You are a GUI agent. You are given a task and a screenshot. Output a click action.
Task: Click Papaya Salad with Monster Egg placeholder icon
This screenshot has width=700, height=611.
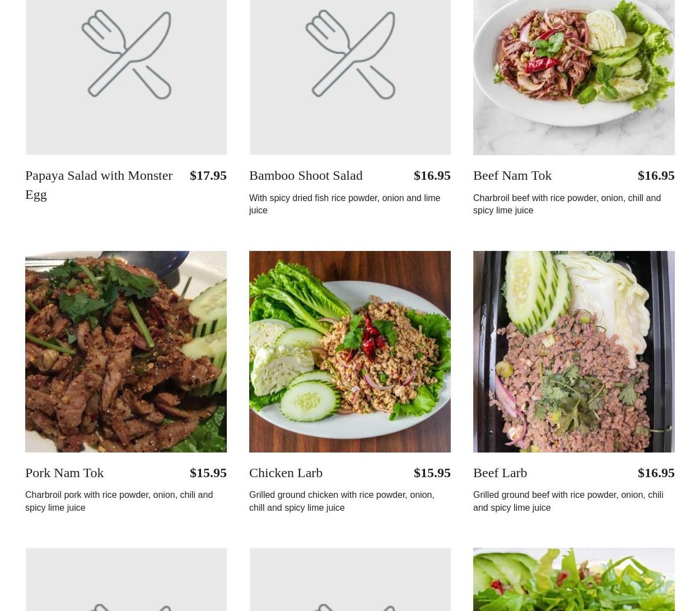126,54
